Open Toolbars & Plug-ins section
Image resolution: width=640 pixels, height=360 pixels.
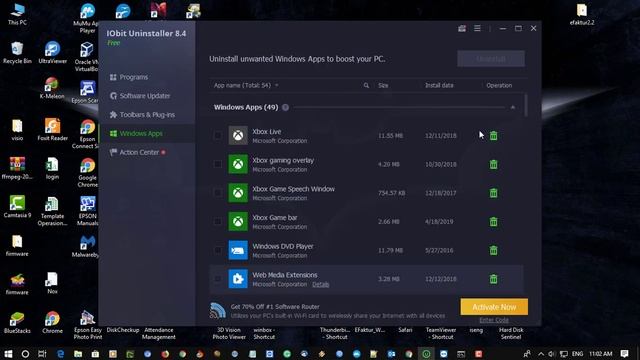(142, 115)
